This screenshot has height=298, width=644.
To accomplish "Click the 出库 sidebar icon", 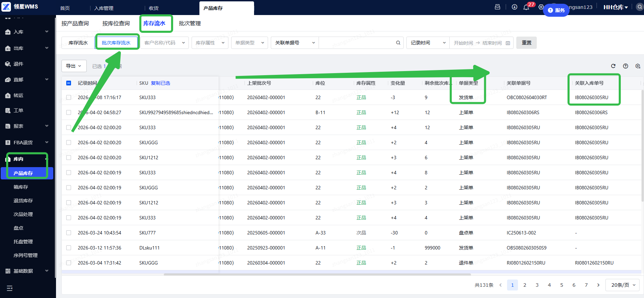I will (8, 48).
